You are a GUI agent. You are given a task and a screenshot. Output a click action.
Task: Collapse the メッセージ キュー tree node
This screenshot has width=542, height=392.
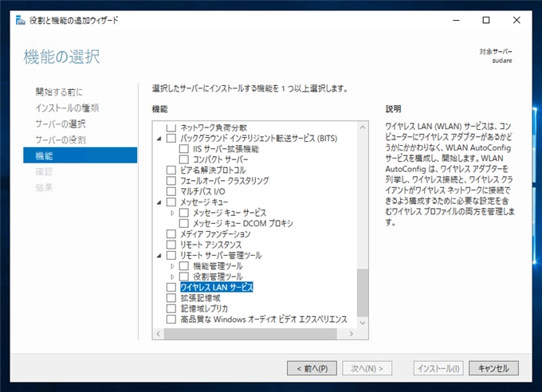point(159,202)
